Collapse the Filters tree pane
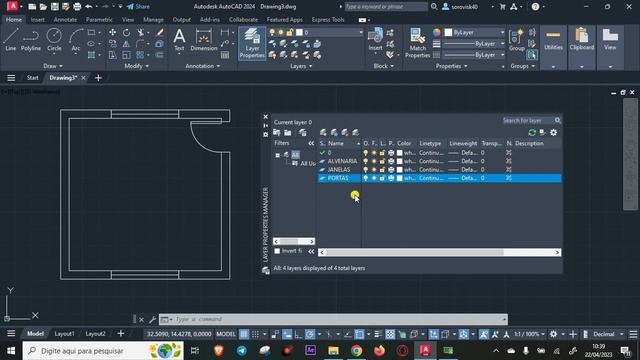 click(x=311, y=143)
